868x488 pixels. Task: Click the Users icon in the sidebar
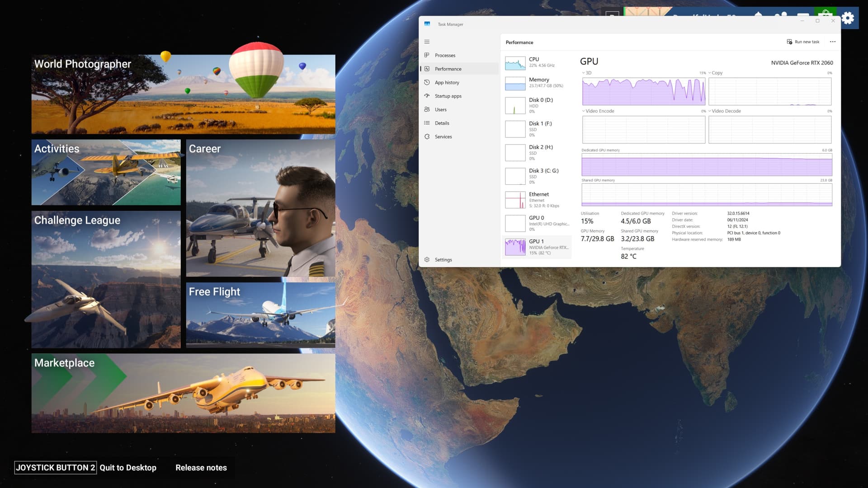pyautogui.click(x=427, y=109)
